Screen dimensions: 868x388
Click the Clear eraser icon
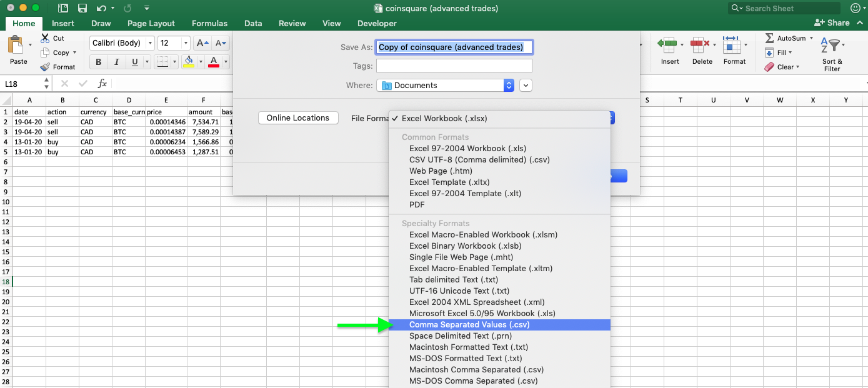[769, 67]
